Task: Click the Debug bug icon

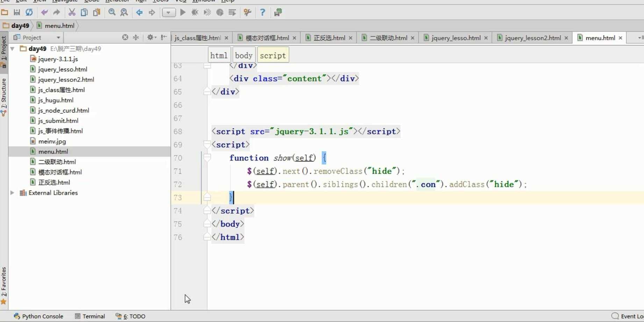Action: [x=195, y=13]
